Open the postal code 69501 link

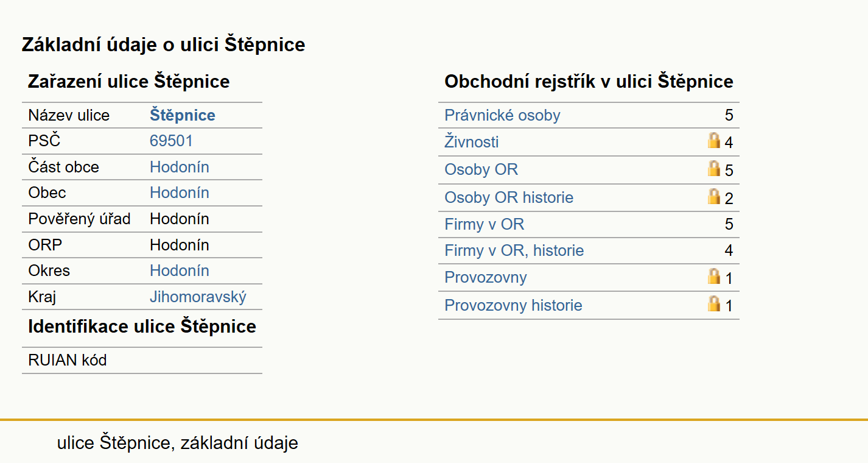(171, 141)
